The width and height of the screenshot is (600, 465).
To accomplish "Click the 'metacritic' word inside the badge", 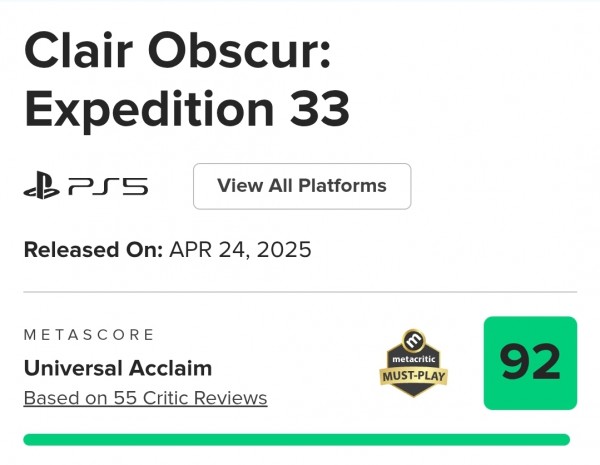I will (414, 359).
